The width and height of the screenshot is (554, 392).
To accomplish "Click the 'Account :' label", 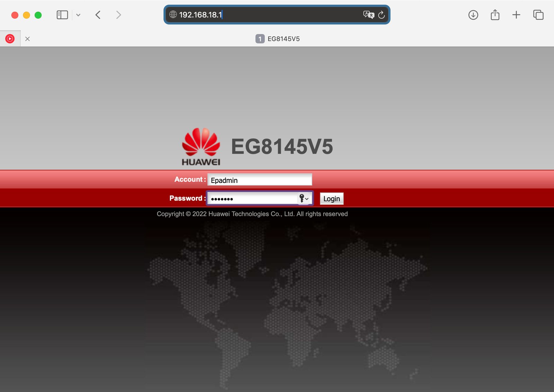I will (190, 179).
